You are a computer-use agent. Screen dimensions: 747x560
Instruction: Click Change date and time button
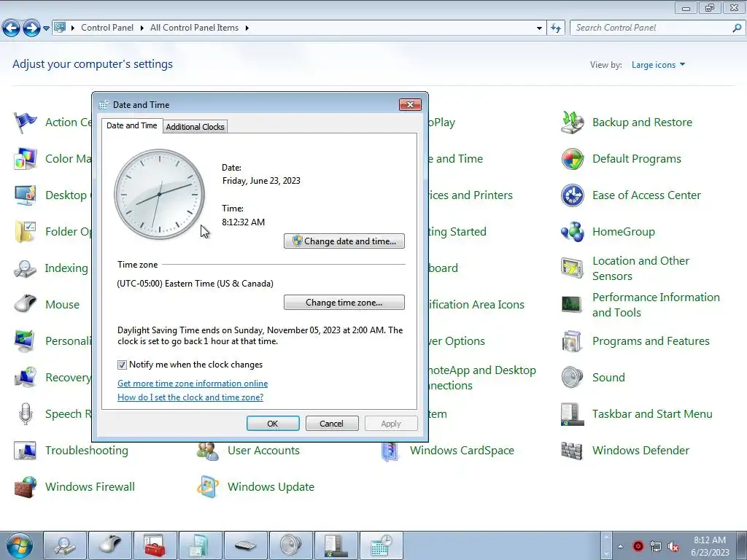(x=344, y=241)
